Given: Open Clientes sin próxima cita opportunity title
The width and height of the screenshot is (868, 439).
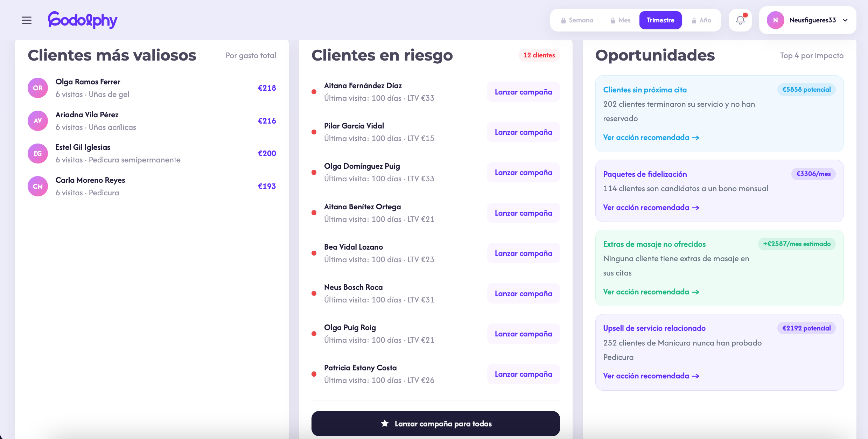Looking at the screenshot, I should point(645,90).
